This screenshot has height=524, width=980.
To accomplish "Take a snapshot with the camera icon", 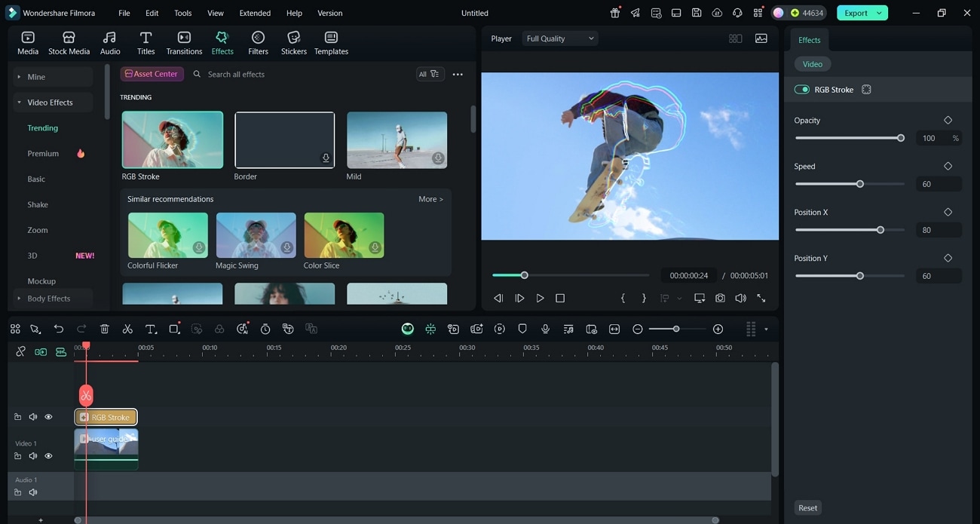I will point(720,298).
